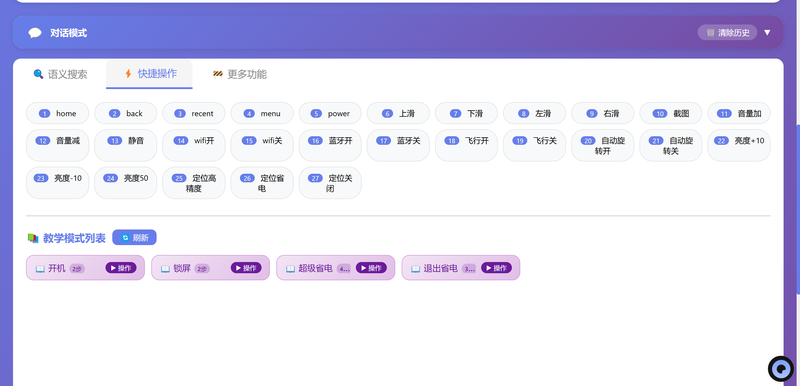
Task: Open the round floating assistant icon
Action: click(781, 368)
